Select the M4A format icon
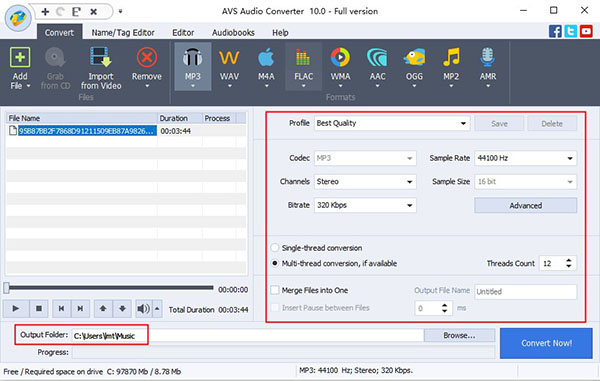Image resolution: width=600 pixels, height=381 pixels. (266, 58)
